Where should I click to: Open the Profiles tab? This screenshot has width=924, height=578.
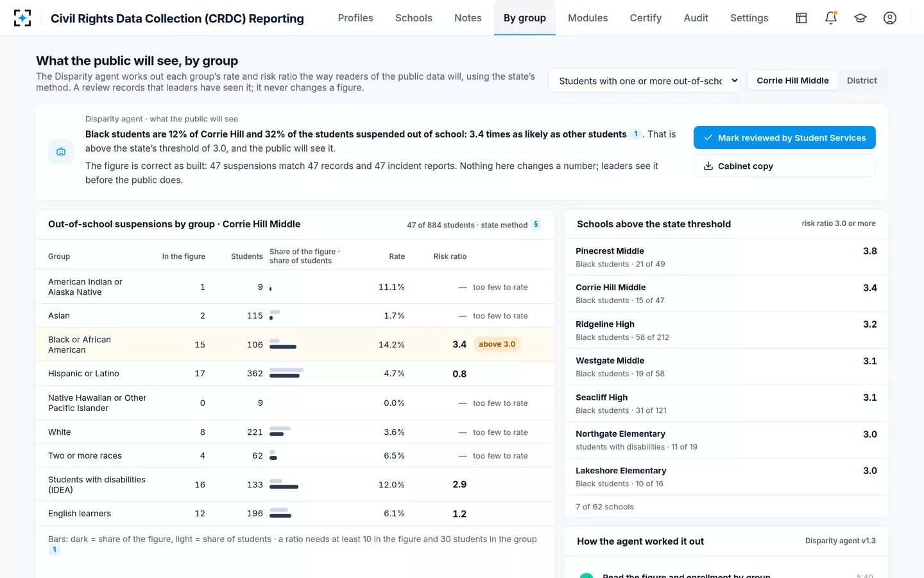355,18
